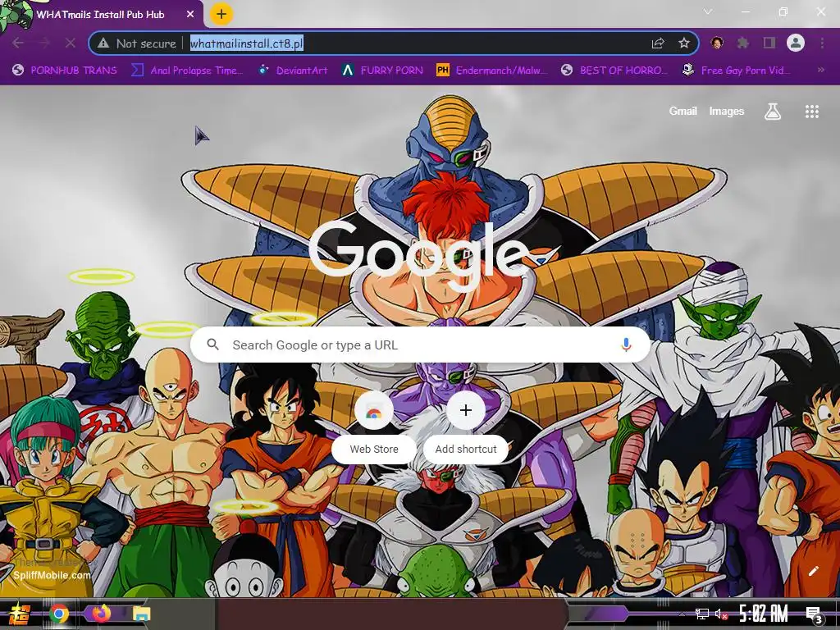This screenshot has width=840, height=630.
Task: View the Not secure site information
Action: 137,43
